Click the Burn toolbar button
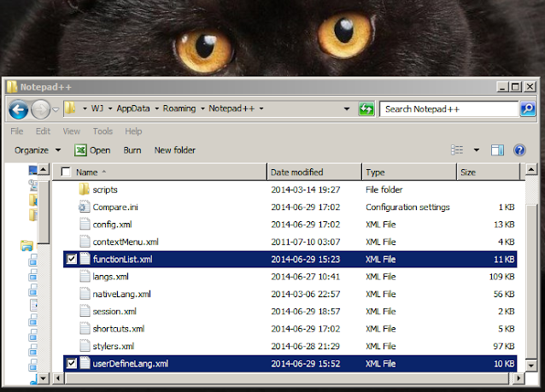Viewport: 545px width, 392px height. (x=132, y=150)
